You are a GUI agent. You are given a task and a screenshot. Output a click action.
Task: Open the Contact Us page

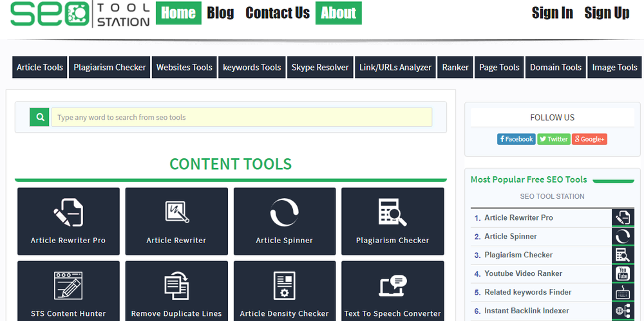(x=278, y=13)
